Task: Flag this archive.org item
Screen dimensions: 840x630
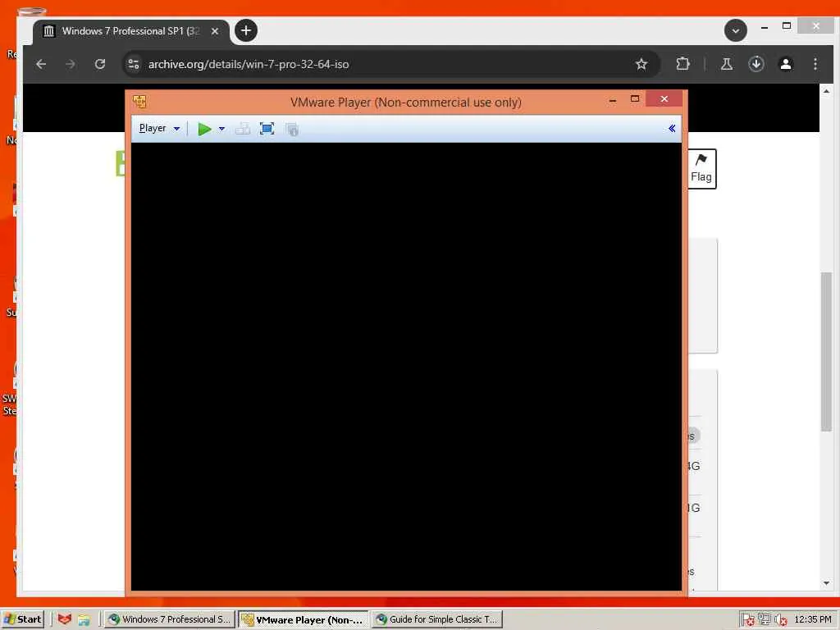Action: 701,169
